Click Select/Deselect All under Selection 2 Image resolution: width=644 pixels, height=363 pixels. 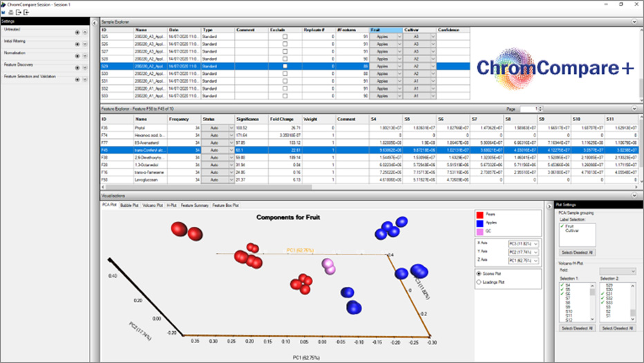pos(617,328)
